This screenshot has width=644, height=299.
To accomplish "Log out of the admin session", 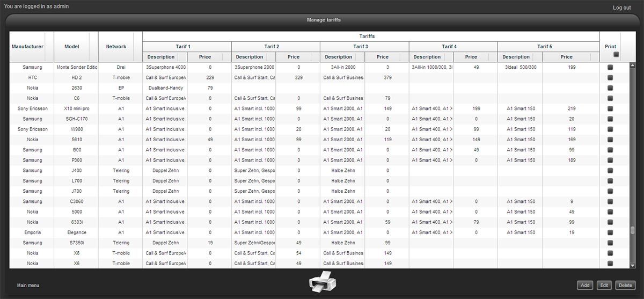I will 622,8.
